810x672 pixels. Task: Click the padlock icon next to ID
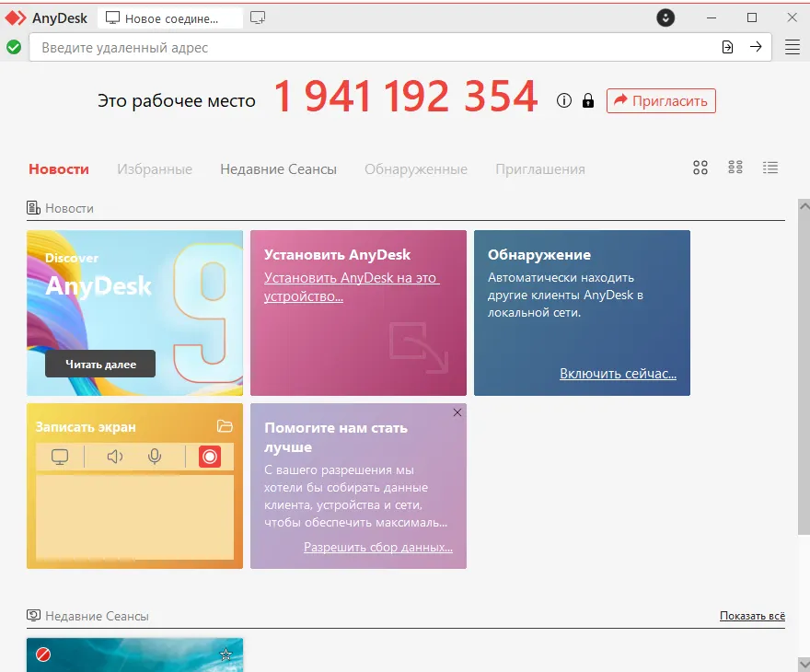click(x=588, y=100)
